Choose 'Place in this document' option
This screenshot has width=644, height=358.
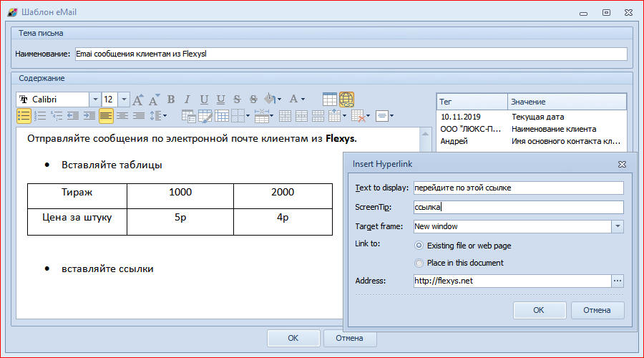pos(419,263)
